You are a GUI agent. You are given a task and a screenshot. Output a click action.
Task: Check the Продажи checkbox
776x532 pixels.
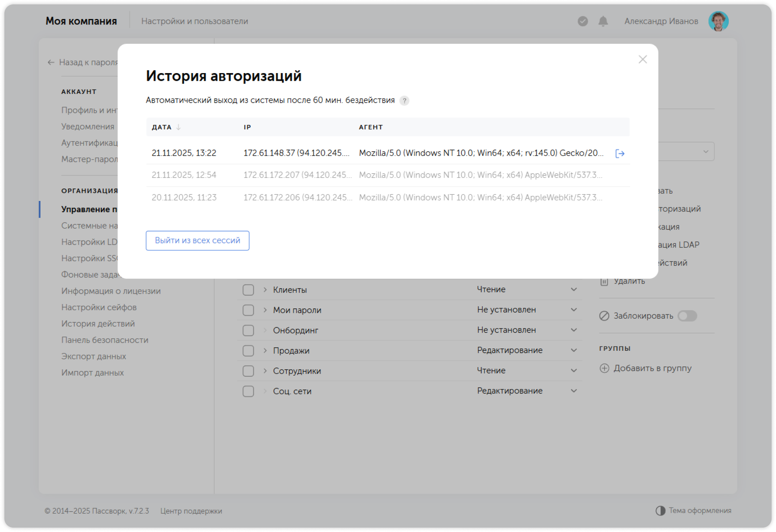(248, 351)
